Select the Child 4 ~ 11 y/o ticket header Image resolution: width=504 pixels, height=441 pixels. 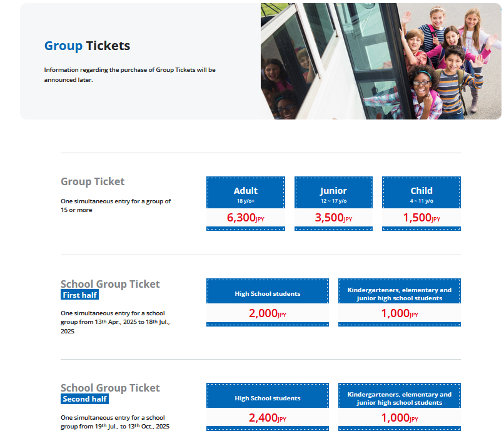pos(421,193)
